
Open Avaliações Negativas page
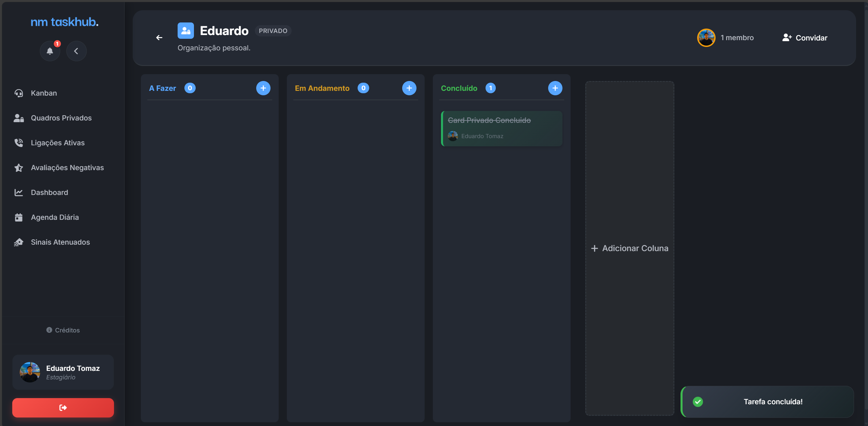pos(67,168)
